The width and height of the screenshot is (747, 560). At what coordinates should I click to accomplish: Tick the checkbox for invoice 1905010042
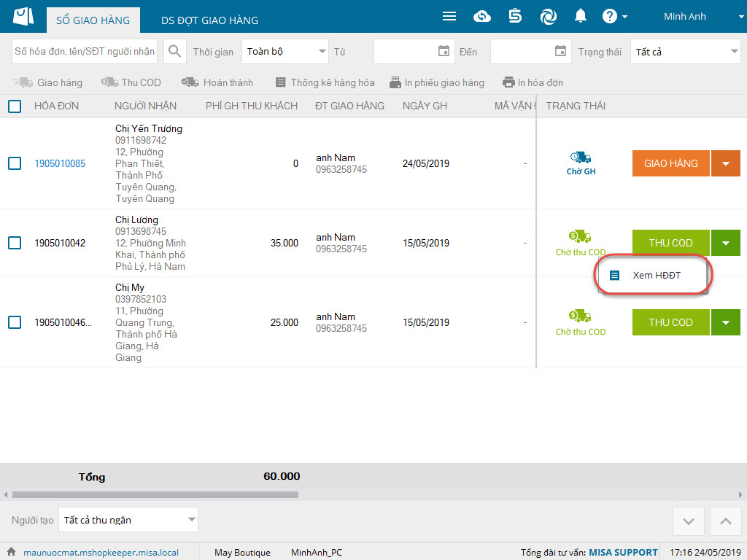[15, 243]
